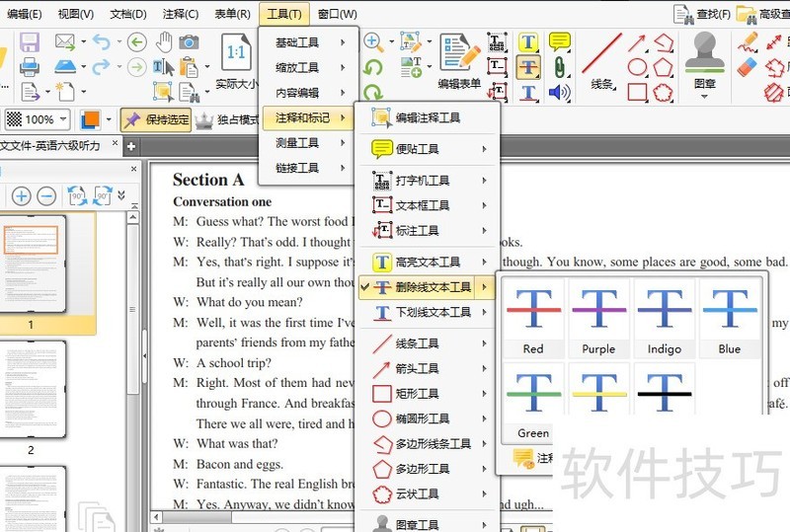Select the pencil drawing tool
The width and height of the screenshot is (790, 532).
tap(748, 41)
